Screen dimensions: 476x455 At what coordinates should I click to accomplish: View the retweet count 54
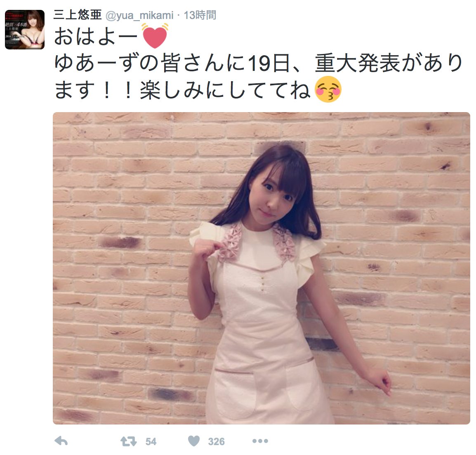click(151, 441)
